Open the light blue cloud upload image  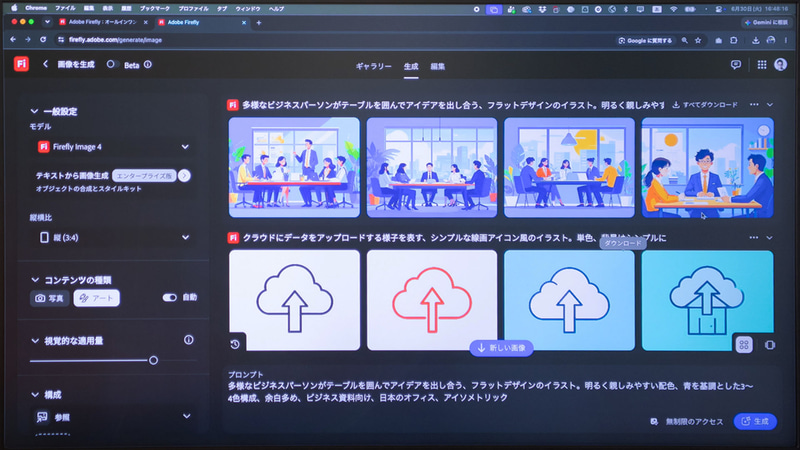[569, 300]
